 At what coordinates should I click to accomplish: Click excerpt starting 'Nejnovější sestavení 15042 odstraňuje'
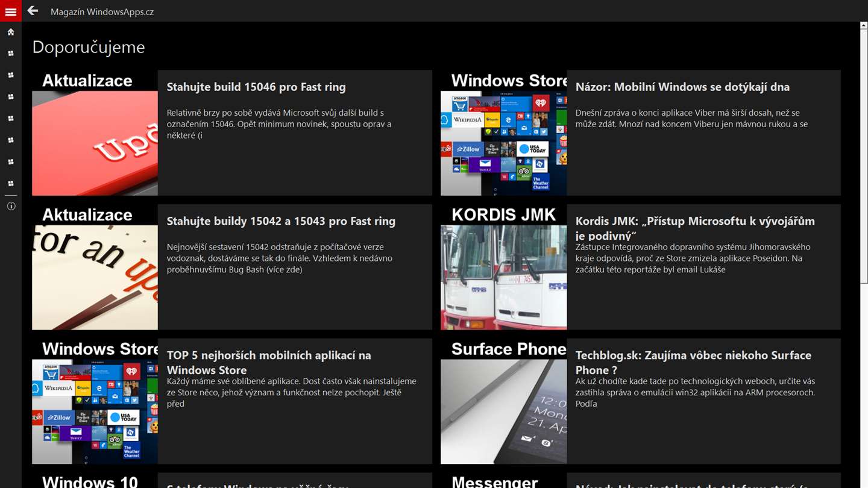(280, 258)
